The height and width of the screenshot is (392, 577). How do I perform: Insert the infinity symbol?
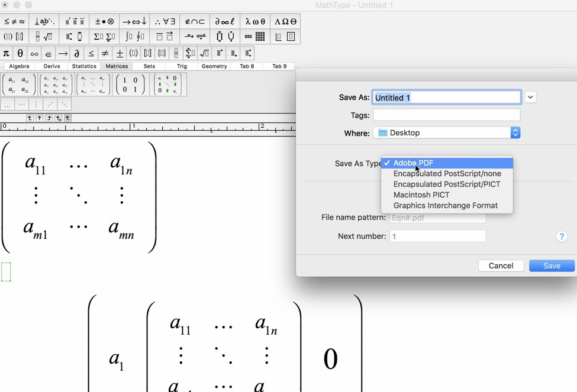[34, 53]
